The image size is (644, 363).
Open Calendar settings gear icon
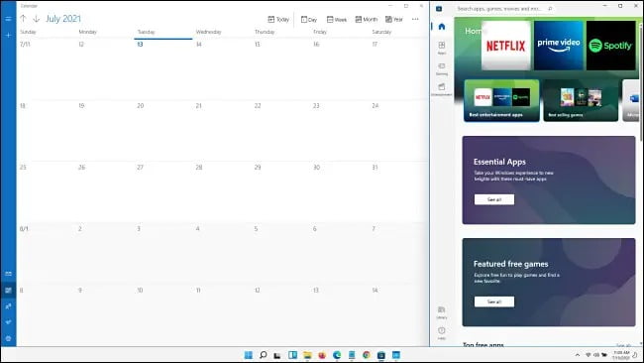pos(8,339)
